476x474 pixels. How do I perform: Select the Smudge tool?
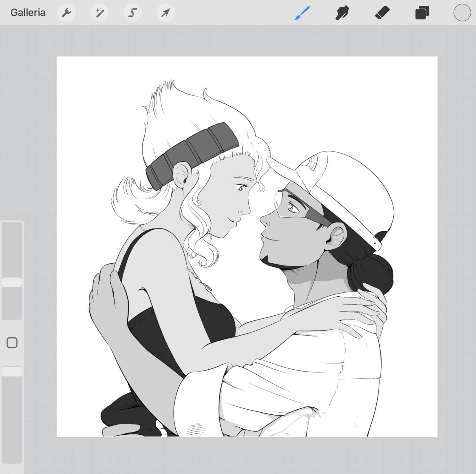point(342,13)
